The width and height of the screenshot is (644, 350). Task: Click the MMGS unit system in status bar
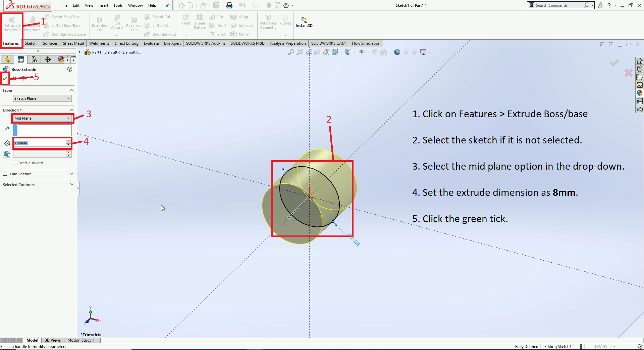(601, 347)
